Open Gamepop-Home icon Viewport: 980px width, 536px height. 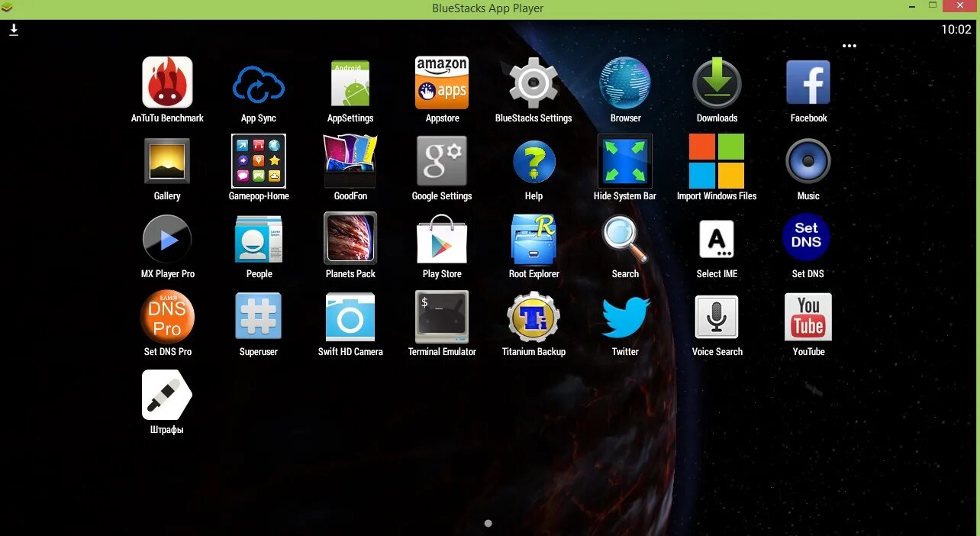point(259,161)
